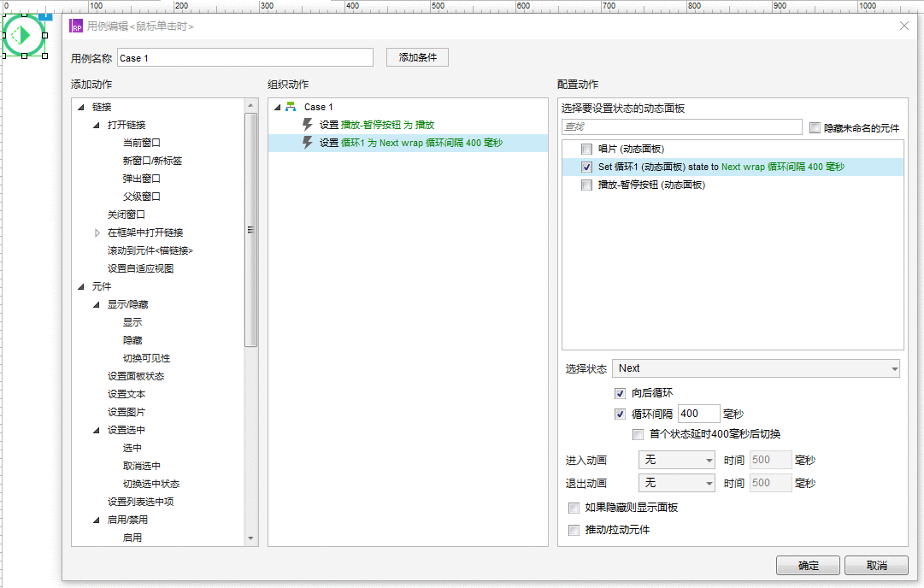Click the Axure RP logo icon in dialog title
The image size is (924, 588).
[x=76, y=26]
